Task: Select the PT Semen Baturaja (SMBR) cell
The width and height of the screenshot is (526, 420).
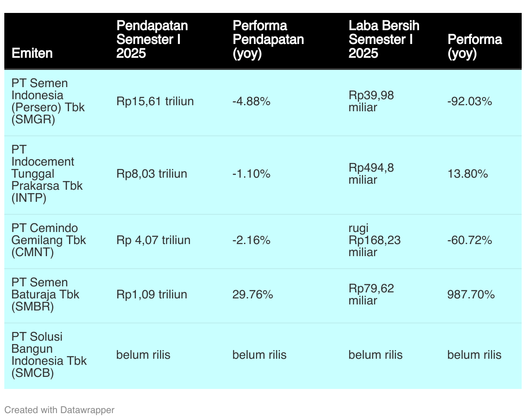Action: point(46,295)
